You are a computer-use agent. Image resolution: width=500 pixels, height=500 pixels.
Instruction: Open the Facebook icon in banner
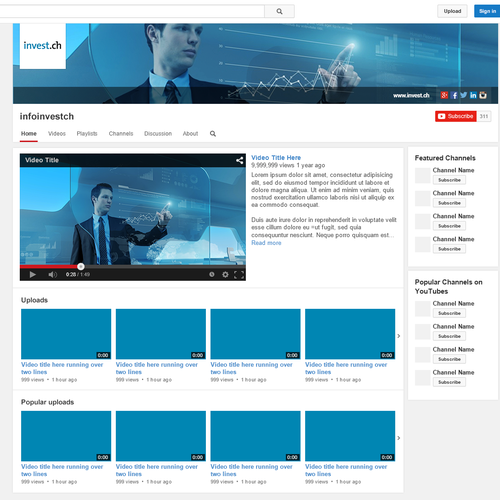[454, 95]
